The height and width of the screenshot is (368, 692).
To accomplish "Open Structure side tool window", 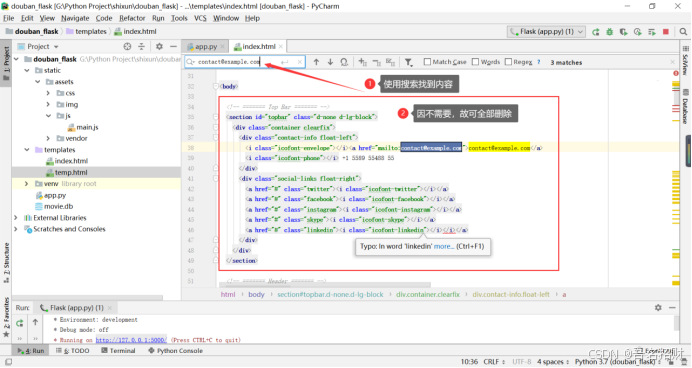I will pos(6,263).
